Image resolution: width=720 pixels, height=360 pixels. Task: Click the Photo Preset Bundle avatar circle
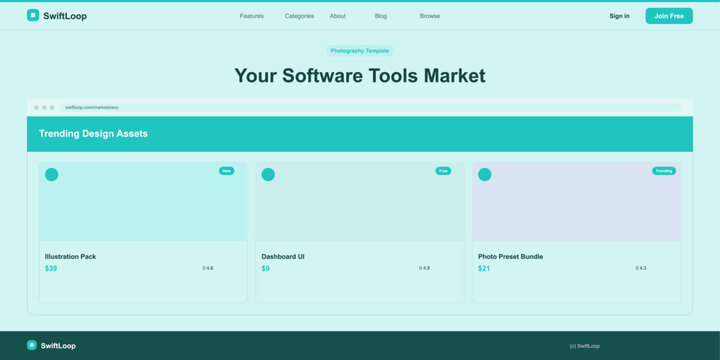click(x=485, y=174)
